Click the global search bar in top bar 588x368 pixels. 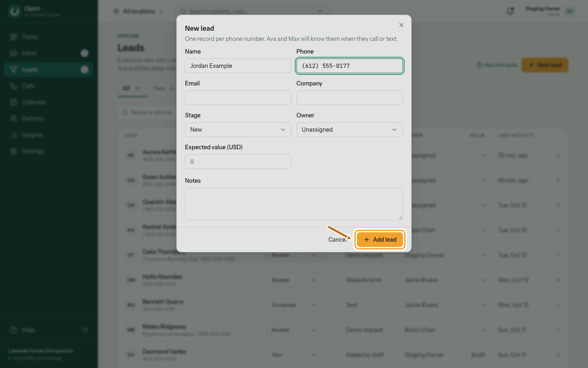click(252, 11)
